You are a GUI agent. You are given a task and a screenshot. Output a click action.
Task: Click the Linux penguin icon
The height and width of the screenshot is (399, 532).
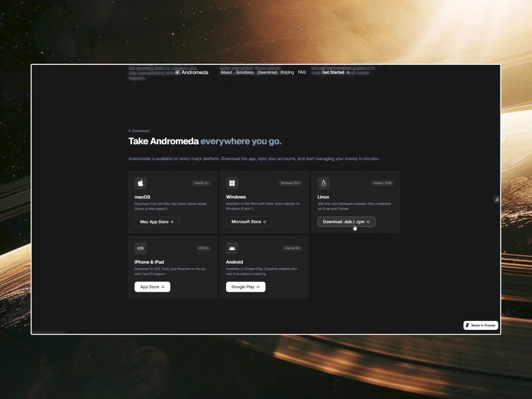tap(324, 183)
